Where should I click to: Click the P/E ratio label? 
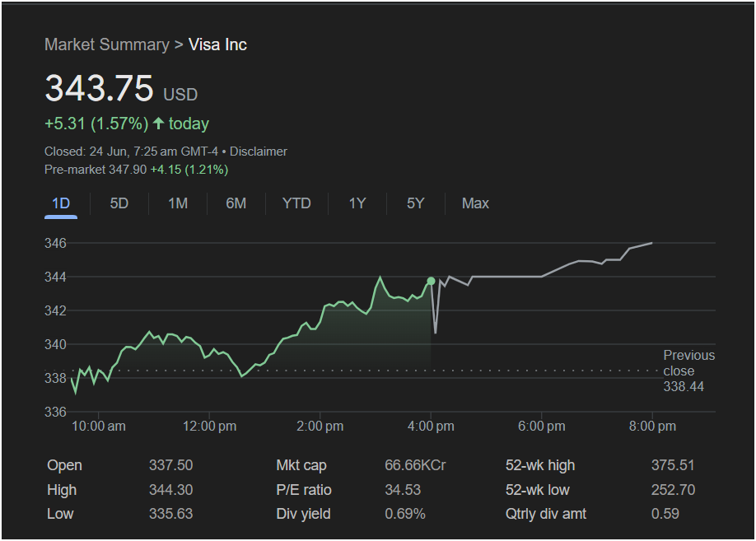coord(304,490)
